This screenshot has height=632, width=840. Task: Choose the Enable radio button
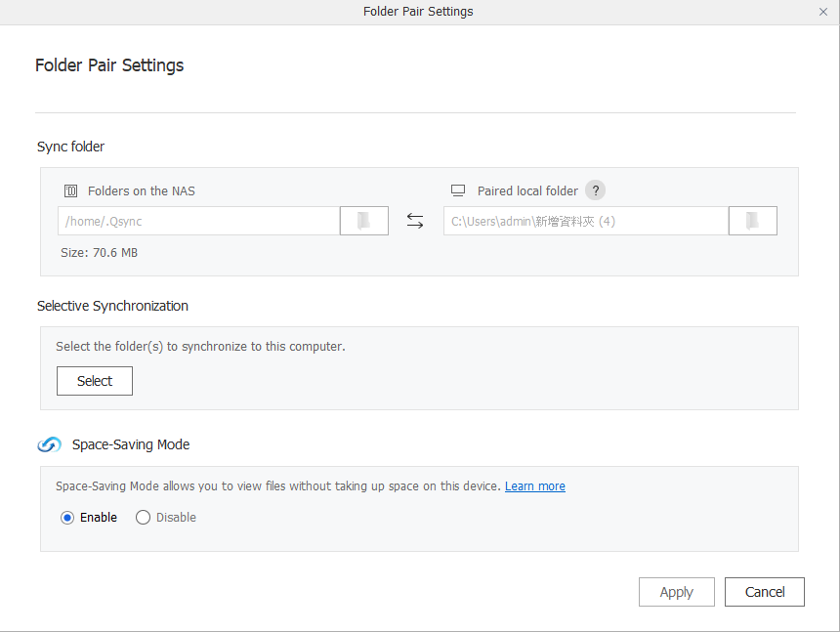pos(67,518)
